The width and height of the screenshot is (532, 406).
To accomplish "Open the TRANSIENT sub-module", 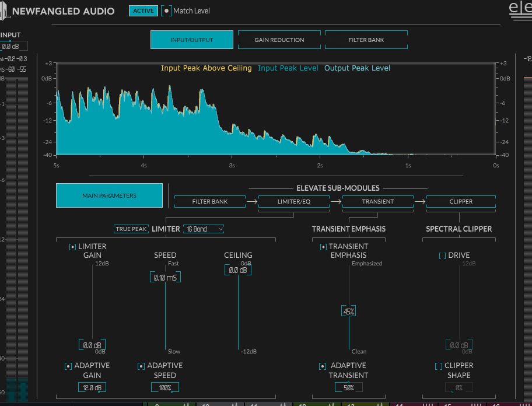I will click(377, 201).
